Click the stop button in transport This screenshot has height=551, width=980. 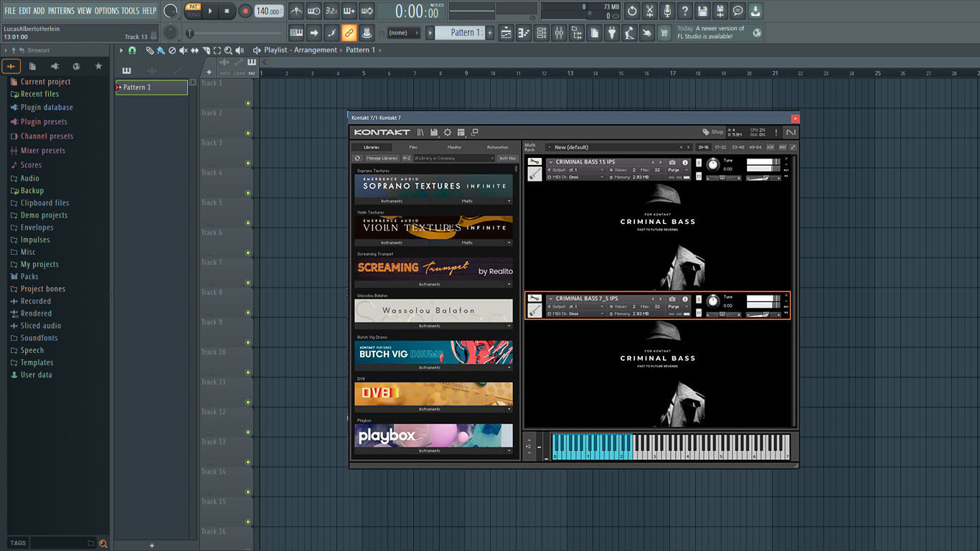point(227,11)
